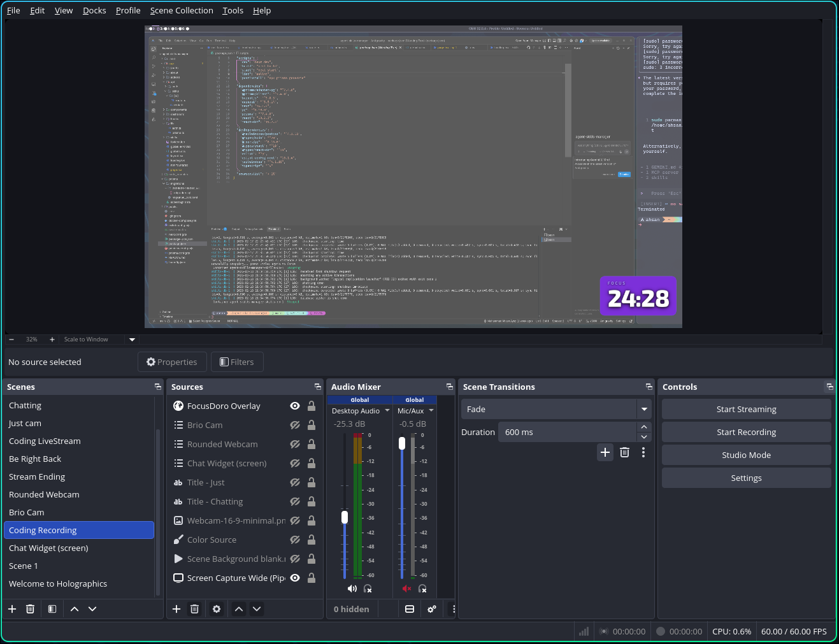This screenshot has width=839, height=644.
Task: Show the Brio Cam source
Action: [295, 425]
